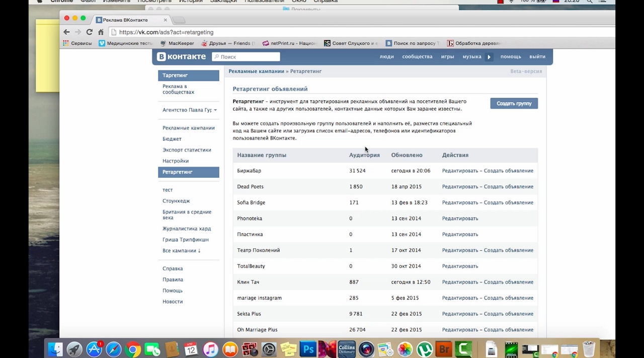Open System Preferences gear in Dock
Image resolution: width=644 pixels, height=358 pixels.
[269, 349]
